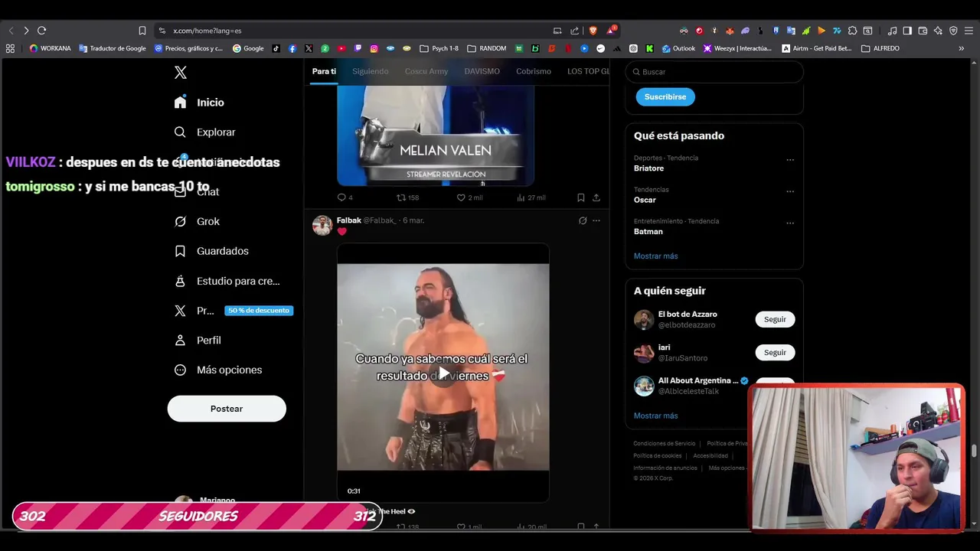Follow iari @IaruSantoro
This screenshot has width=980, height=551.
tap(775, 352)
